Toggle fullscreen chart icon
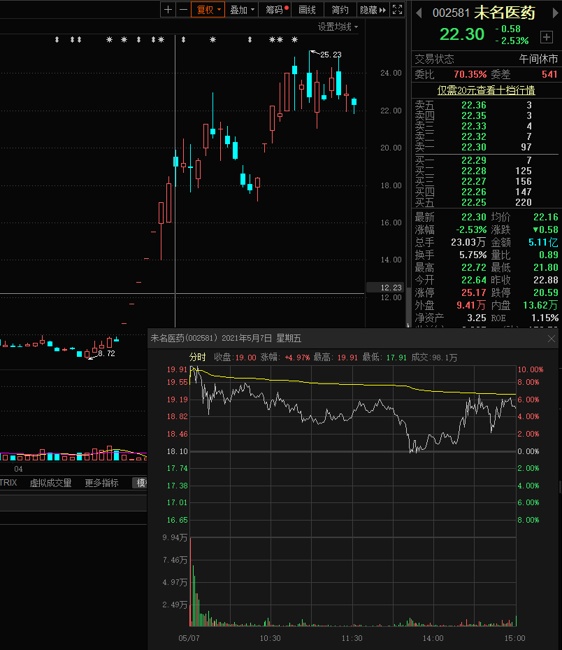Image resolution: width=562 pixels, height=650 pixels. click(397, 10)
